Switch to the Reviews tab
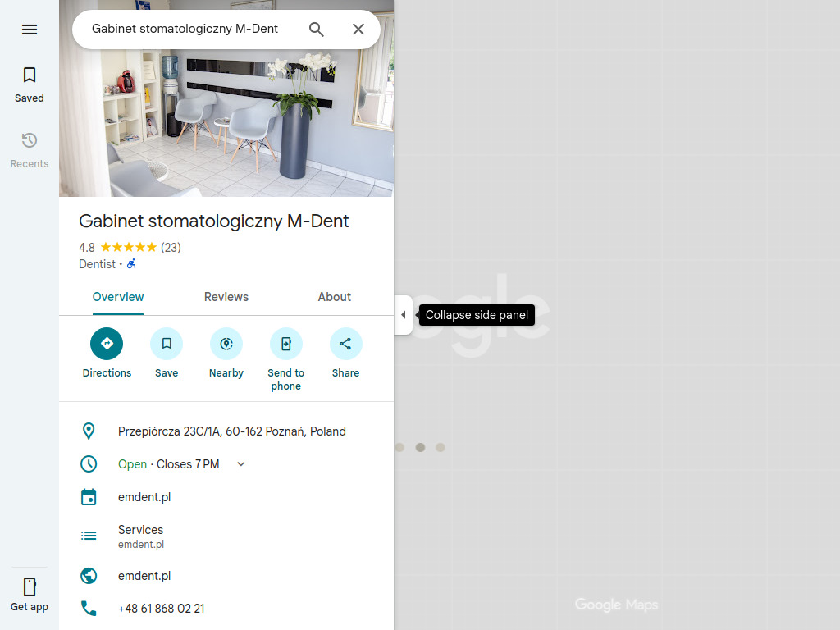The image size is (840, 630). point(226,297)
